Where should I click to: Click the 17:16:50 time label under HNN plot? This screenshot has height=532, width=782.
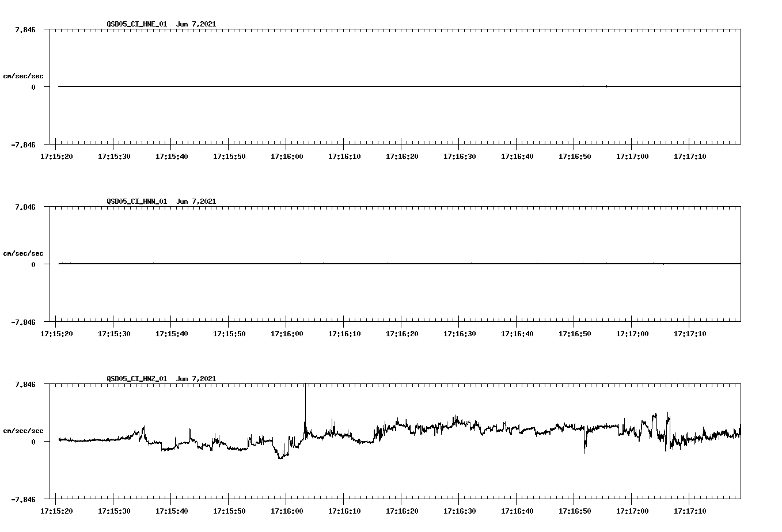coord(575,334)
